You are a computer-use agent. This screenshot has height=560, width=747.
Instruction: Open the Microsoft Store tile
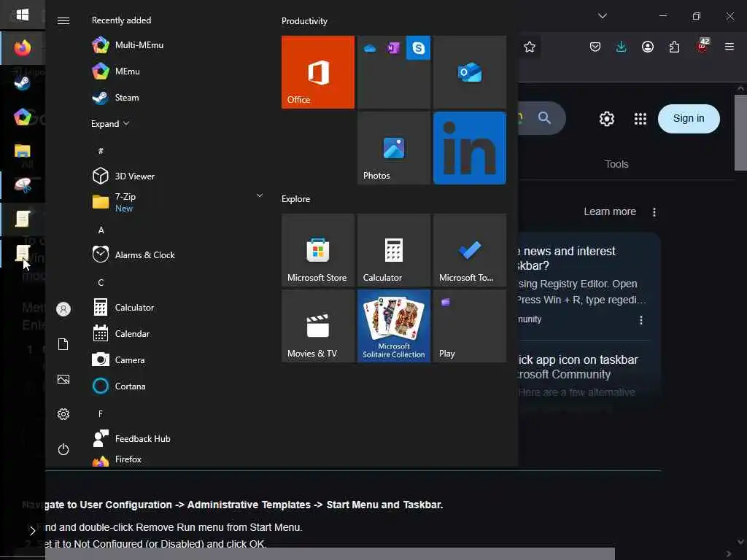[x=318, y=250]
